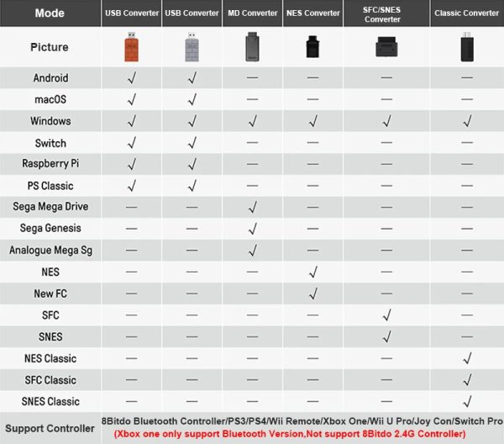
Task: Click the SFC/SNES Converter product image
Action: (x=386, y=46)
